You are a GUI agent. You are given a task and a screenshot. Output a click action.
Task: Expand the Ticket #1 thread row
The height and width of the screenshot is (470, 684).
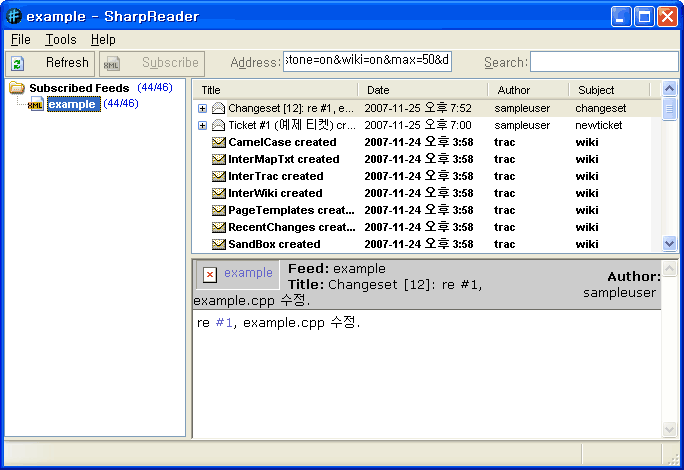[202, 125]
